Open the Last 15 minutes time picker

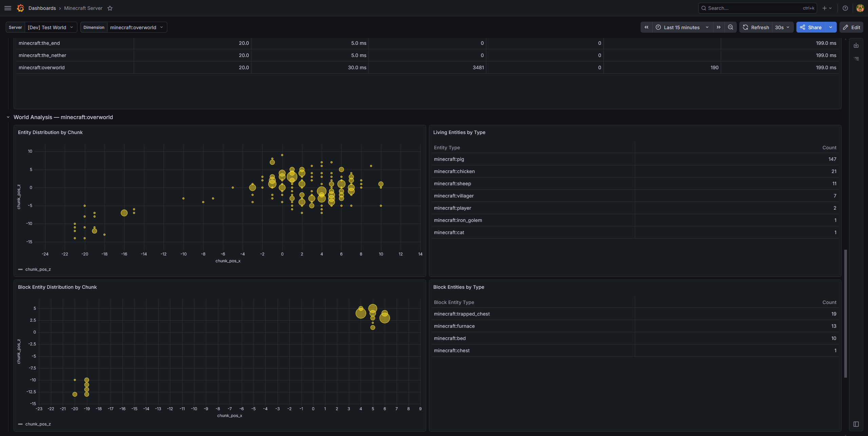682,27
